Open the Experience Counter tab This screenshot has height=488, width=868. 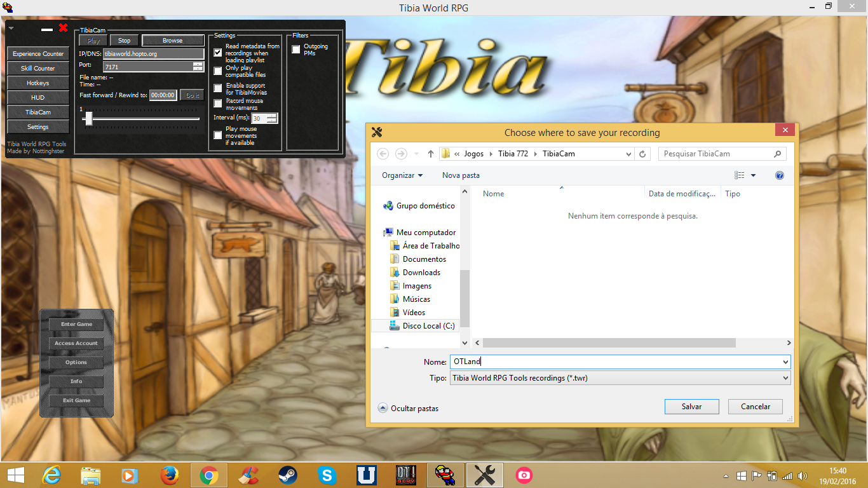(x=38, y=54)
